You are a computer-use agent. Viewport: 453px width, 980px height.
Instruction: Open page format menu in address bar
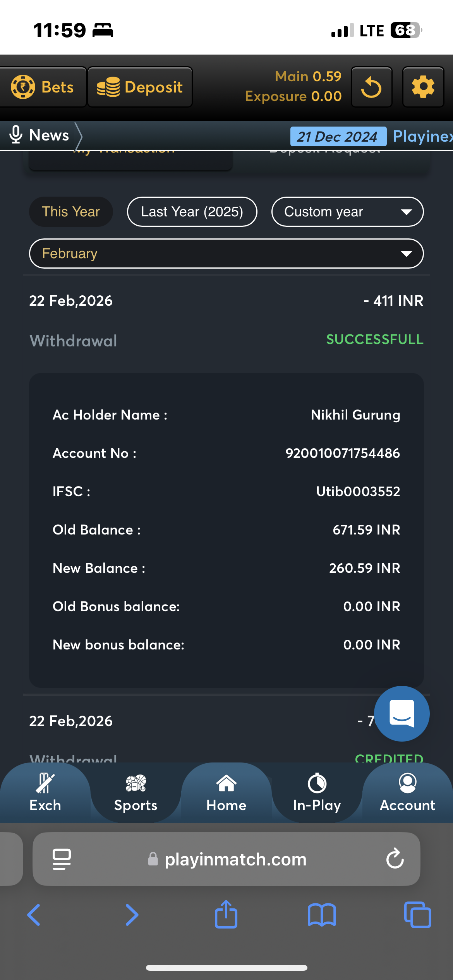tap(62, 859)
